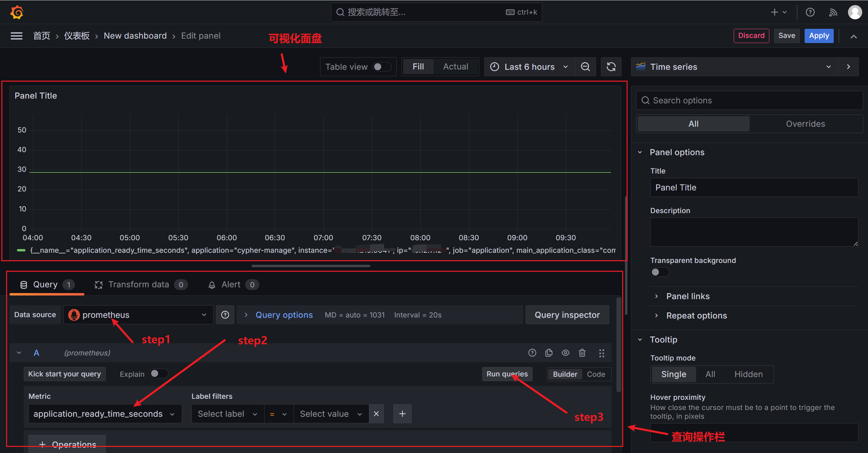Click the Grafana logo icon

(17, 13)
